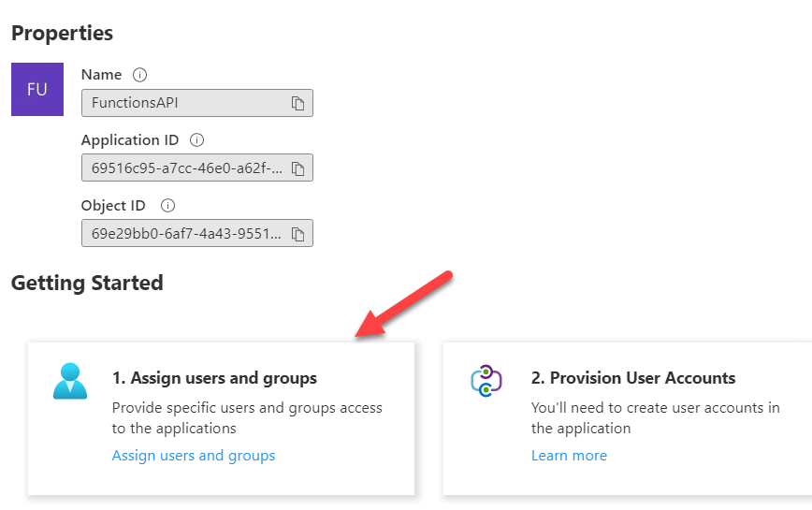
Task: Copy the Application ID value
Action: click(297, 168)
